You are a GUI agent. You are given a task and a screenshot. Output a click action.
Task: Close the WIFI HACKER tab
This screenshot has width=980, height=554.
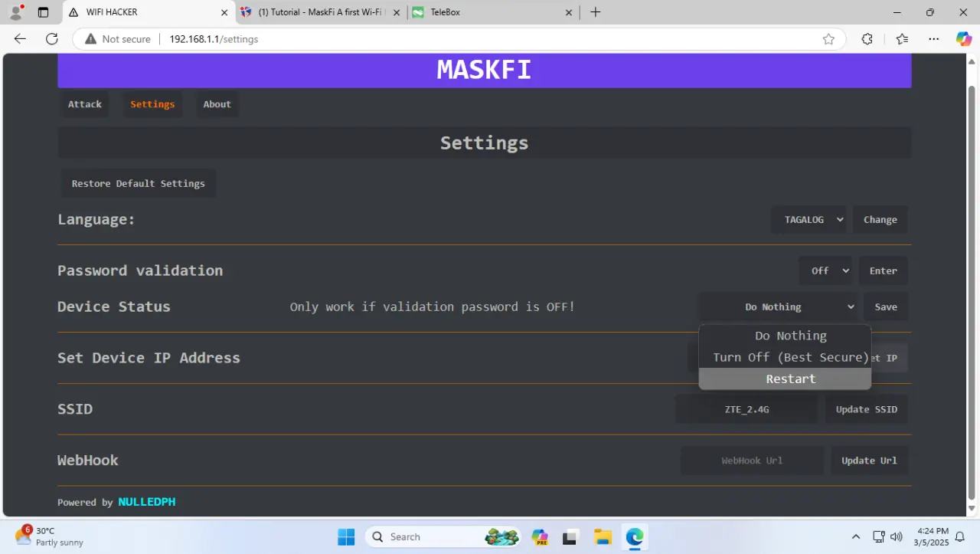[224, 12]
